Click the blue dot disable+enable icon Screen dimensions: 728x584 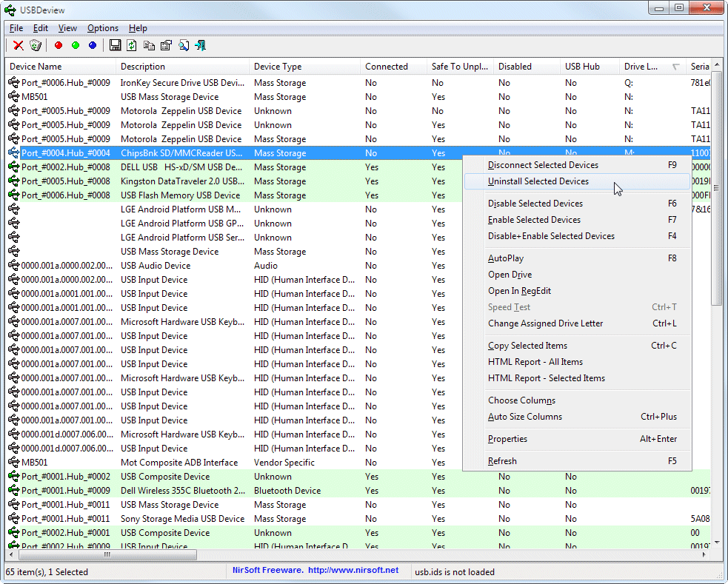[93, 45]
